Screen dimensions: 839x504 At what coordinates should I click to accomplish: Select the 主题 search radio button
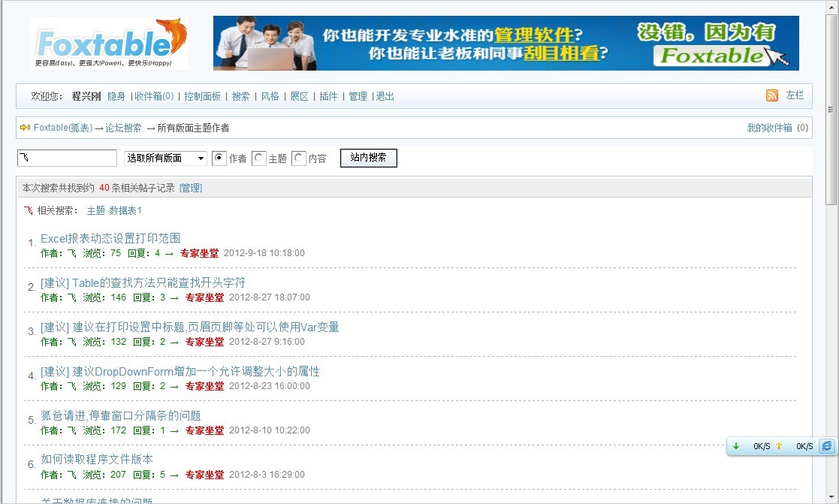pyautogui.click(x=258, y=158)
